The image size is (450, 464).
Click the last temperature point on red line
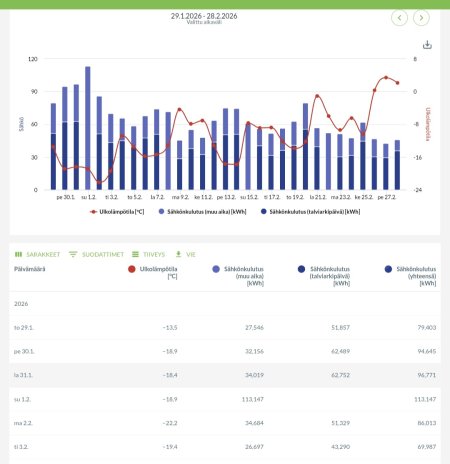[397, 83]
